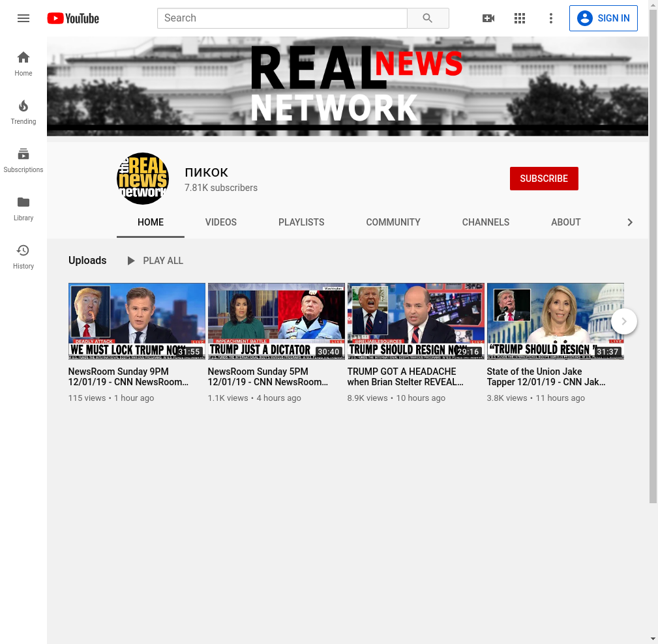Click the '7.81K subscribers' text
658x644 pixels.
[221, 188]
